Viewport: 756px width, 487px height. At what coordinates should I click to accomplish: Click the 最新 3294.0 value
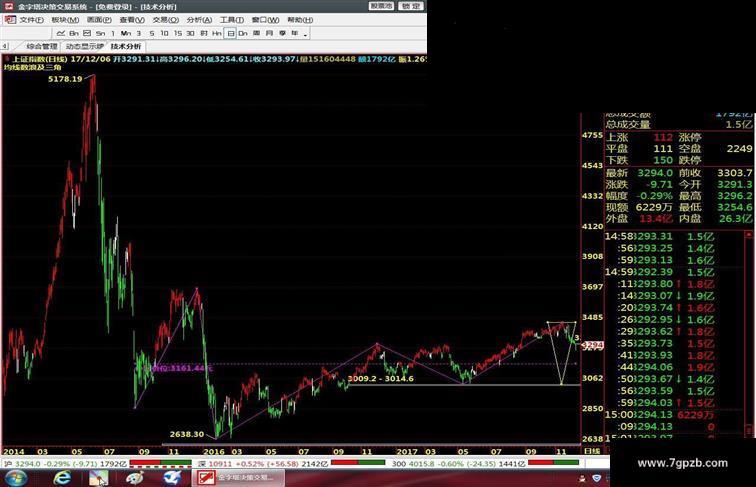655,173
